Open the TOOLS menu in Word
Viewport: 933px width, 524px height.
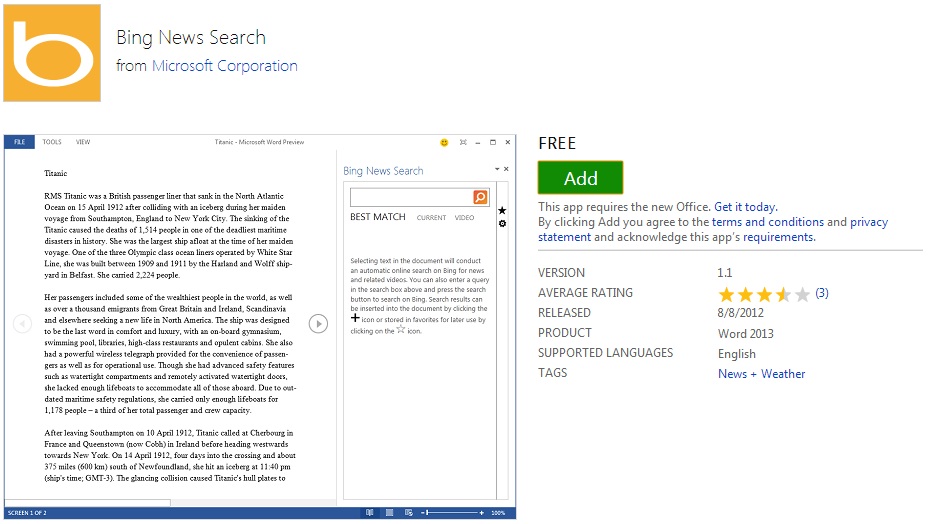[52, 142]
